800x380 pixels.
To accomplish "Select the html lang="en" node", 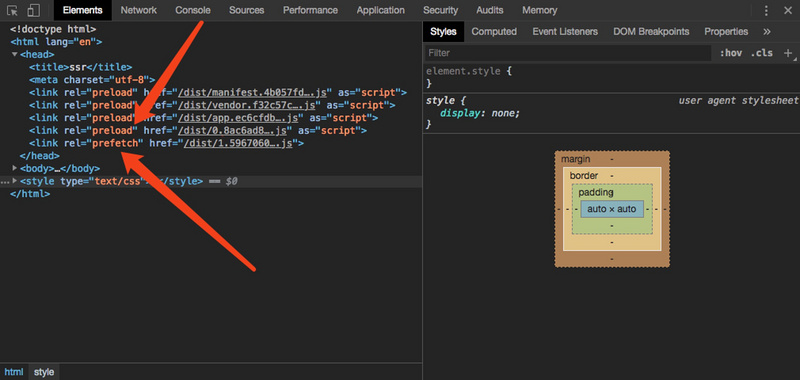I will tap(56, 42).
